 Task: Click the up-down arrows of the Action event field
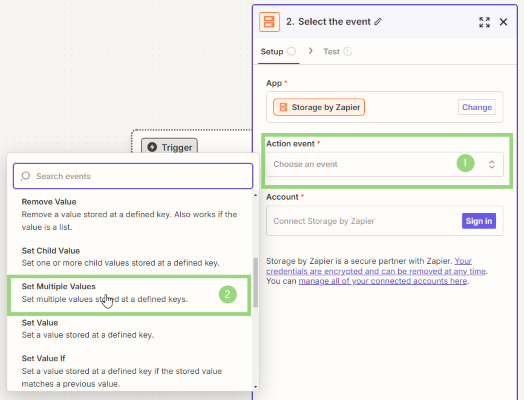point(492,164)
